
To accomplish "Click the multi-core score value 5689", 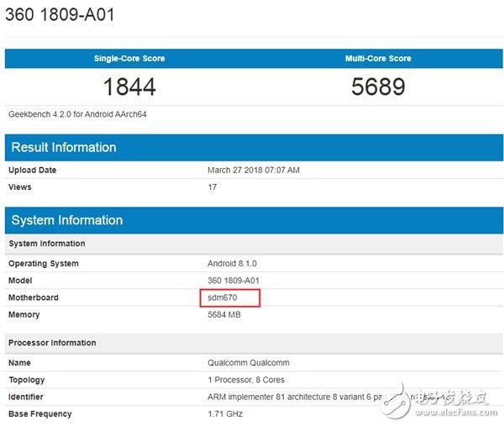I will [x=377, y=86].
